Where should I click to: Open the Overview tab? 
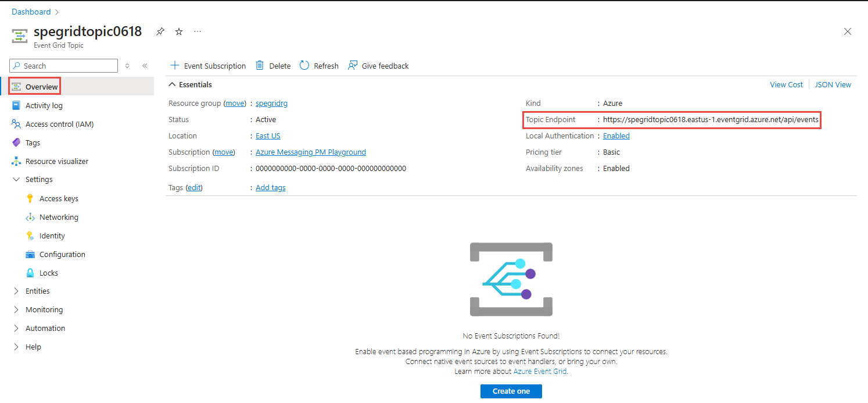pyautogui.click(x=41, y=86)
